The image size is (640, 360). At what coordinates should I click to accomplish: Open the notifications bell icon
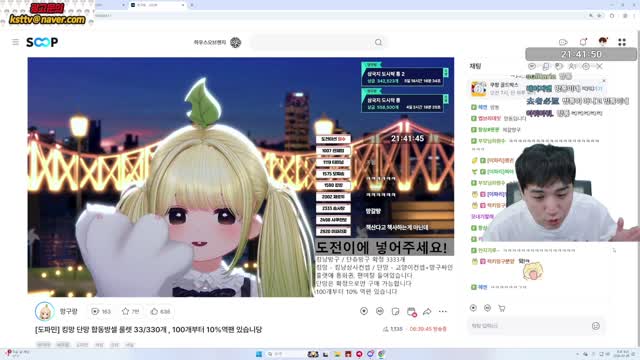coord(583,42)
